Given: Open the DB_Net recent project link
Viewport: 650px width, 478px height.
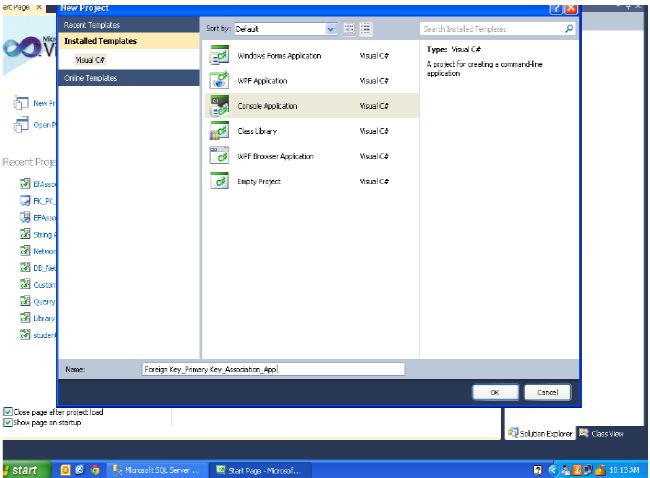Looking at the screenshot, I should tap(44, 268).
